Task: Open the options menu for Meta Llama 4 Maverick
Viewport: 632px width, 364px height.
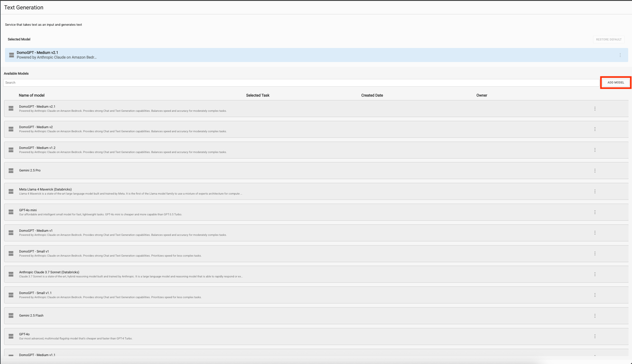Action: 595,191
